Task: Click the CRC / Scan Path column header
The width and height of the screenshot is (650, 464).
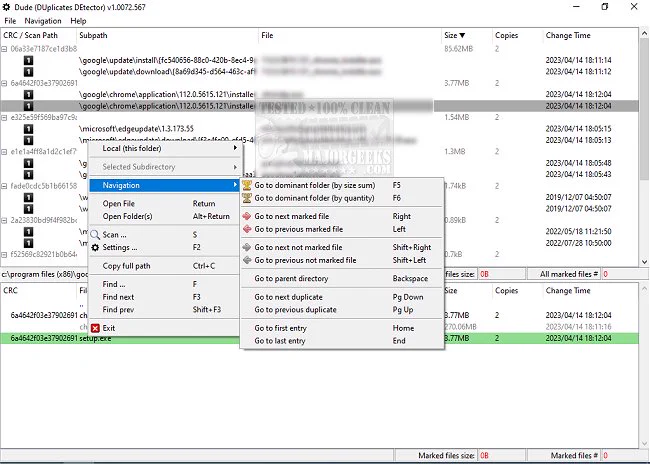Action: tap(39, 35)
